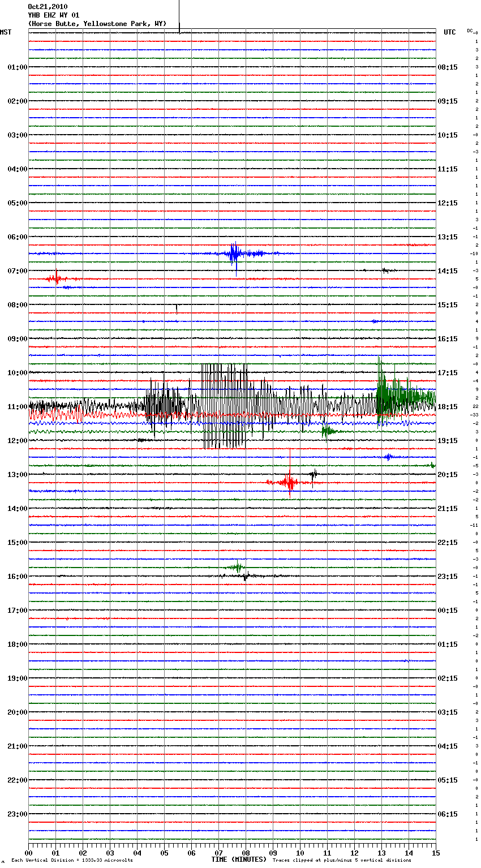Screen dimensions: 481x868
Task: Select the 01:00 MST time label
Action: point(17,67)
